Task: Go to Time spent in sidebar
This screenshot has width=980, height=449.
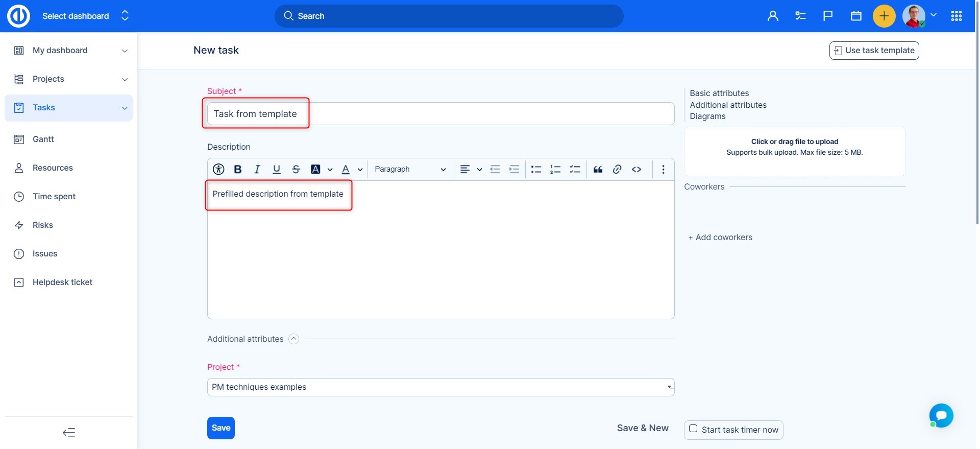Action: [x=54, y=197]
